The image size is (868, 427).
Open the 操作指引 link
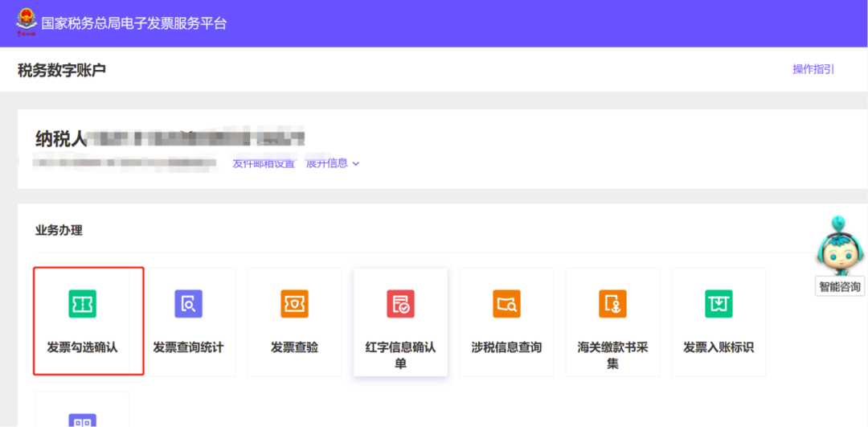(x=813, y=69)
